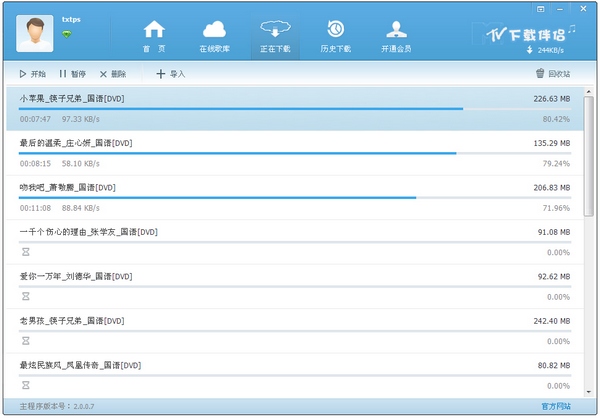Viewport: 600px width, 419px height.
Task: Click the 226.63 MB file size
Action: coord(552,99)
